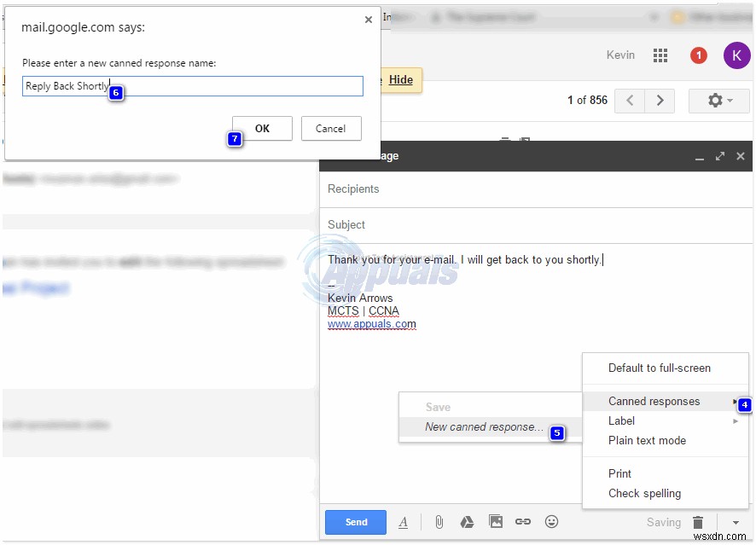
Task: Discard the draft with the trash icon
Action: point(698,521)
